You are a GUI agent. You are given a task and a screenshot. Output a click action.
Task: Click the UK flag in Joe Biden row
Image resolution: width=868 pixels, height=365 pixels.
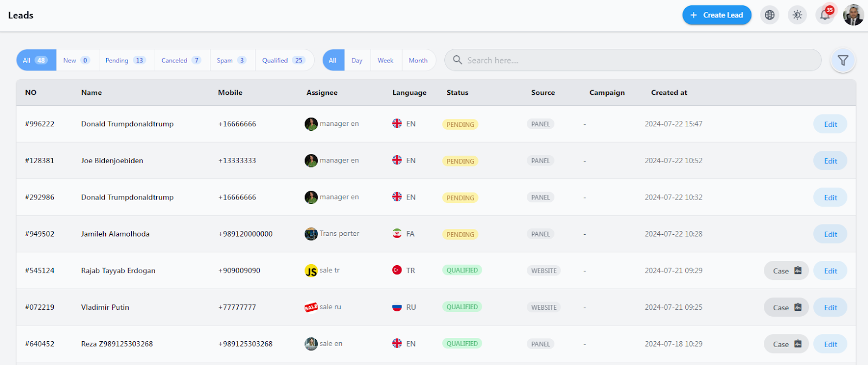click(397, 160)
